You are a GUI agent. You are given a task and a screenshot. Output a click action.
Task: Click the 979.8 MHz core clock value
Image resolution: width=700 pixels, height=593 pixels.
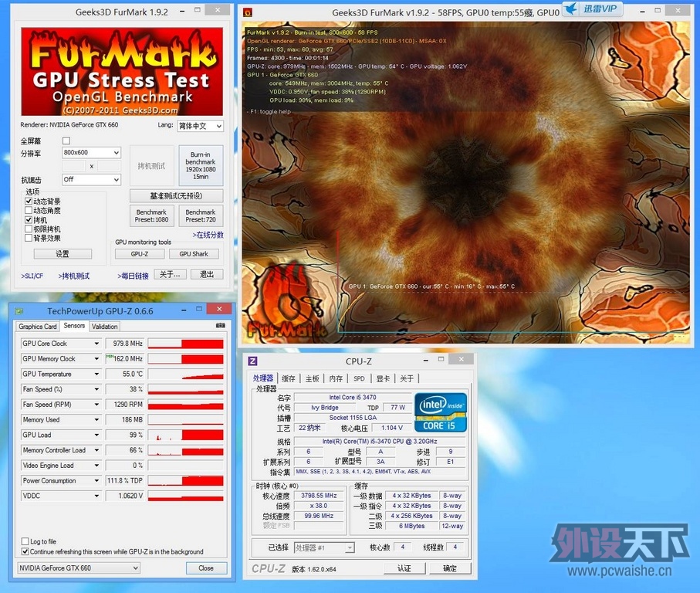click(x=125, y=344)
